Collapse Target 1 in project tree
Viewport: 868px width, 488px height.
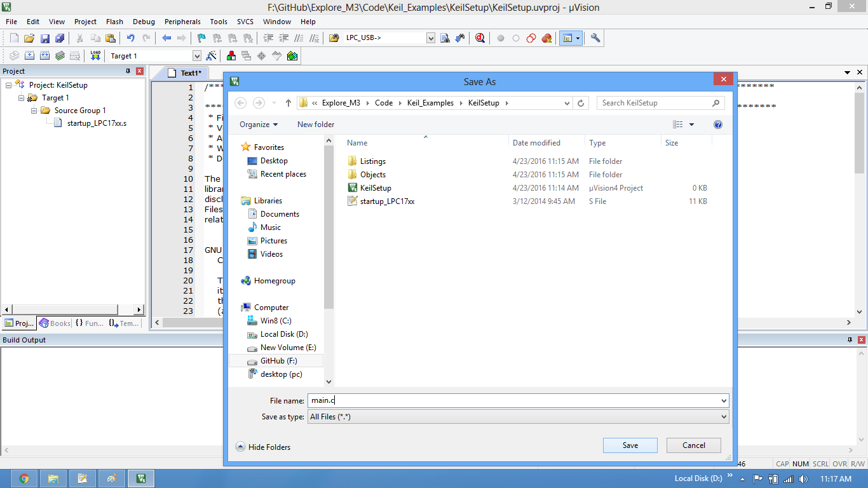(x=22, y=98)
